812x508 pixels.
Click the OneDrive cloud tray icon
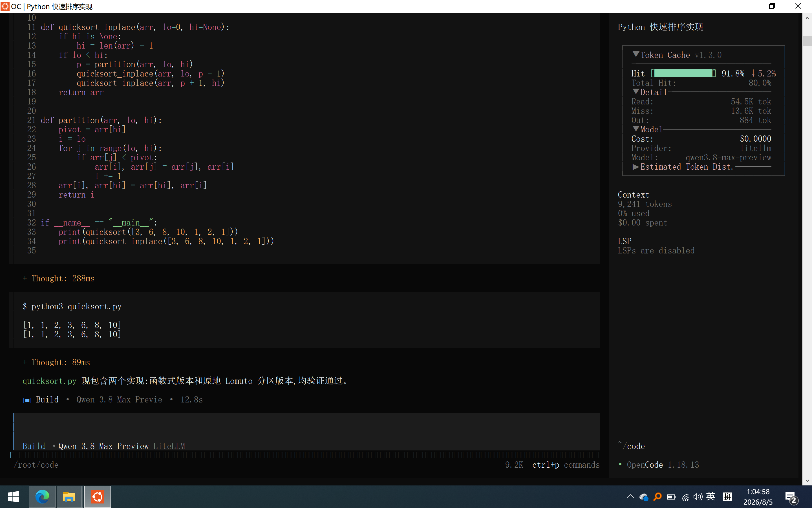click(644, 497)
